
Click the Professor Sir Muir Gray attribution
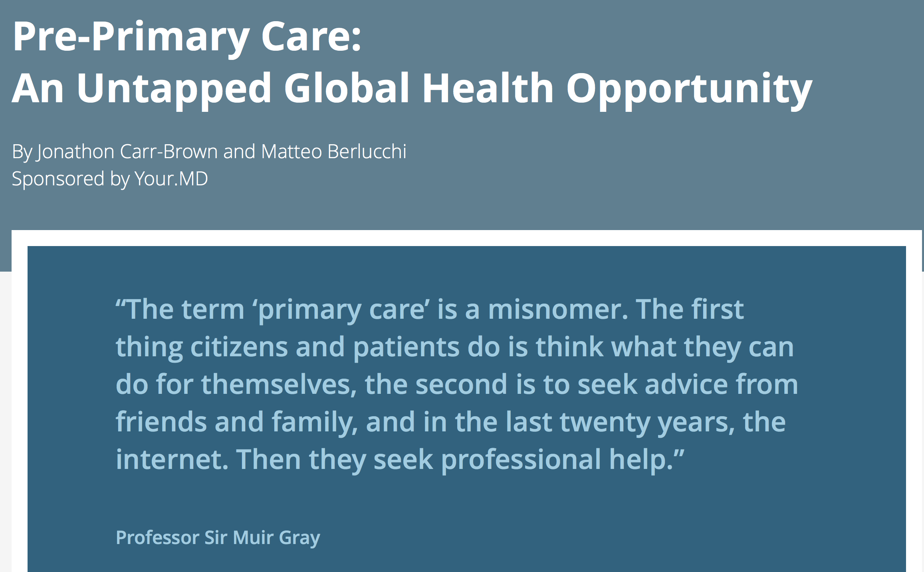[x=218, y=538]
